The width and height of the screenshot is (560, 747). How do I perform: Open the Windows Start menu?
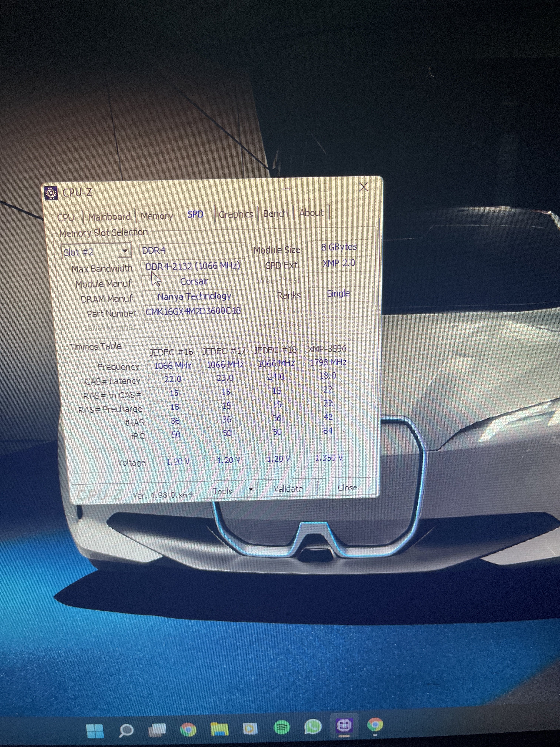(95, 731)
